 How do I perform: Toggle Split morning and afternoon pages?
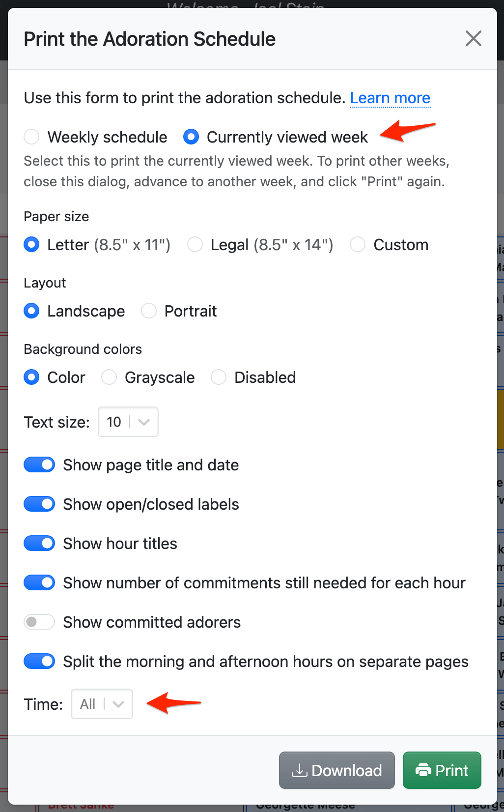(x=39, y=662)
